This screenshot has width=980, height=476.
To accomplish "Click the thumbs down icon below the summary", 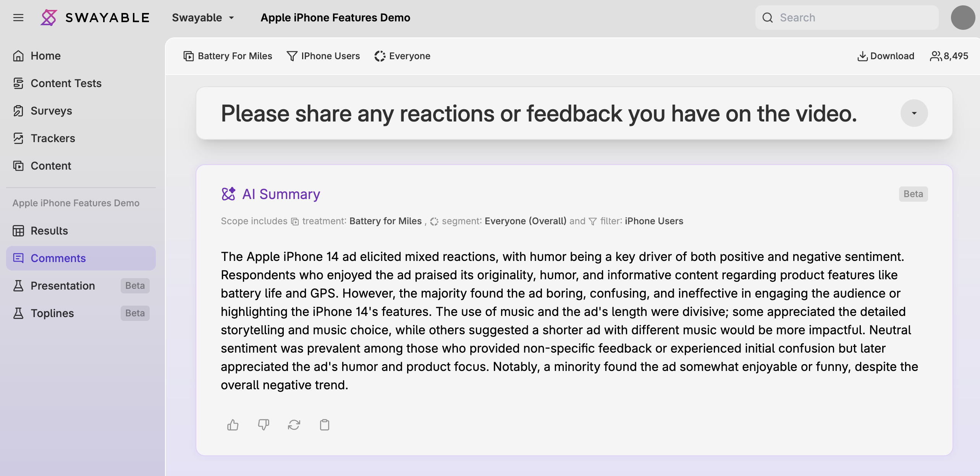I will click(x=264, y=425).
